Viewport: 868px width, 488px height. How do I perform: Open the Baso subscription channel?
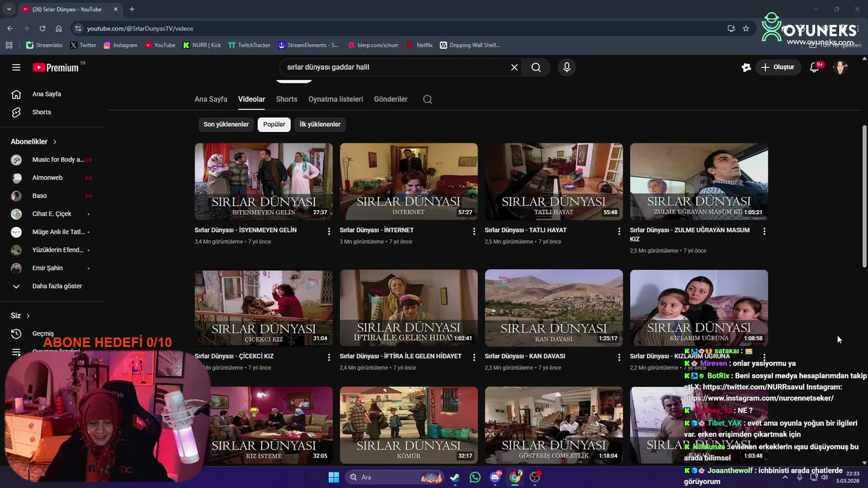[53, 196]
